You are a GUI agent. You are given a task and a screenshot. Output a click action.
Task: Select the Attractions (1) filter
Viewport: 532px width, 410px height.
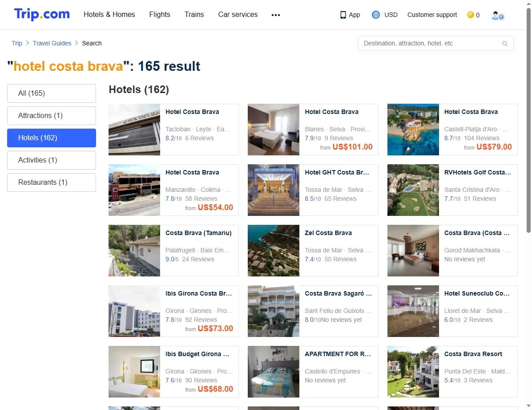(x=52, y=115)
